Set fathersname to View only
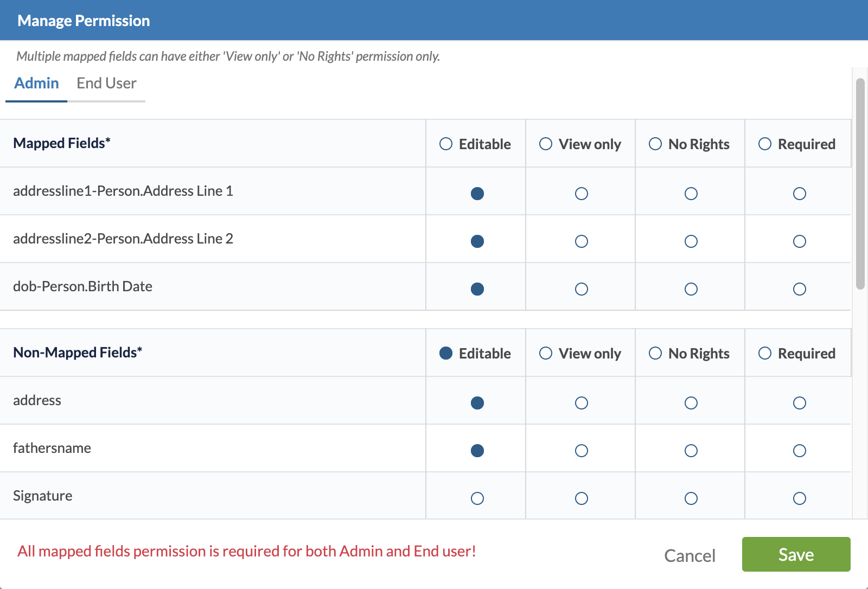 point(582,451)
